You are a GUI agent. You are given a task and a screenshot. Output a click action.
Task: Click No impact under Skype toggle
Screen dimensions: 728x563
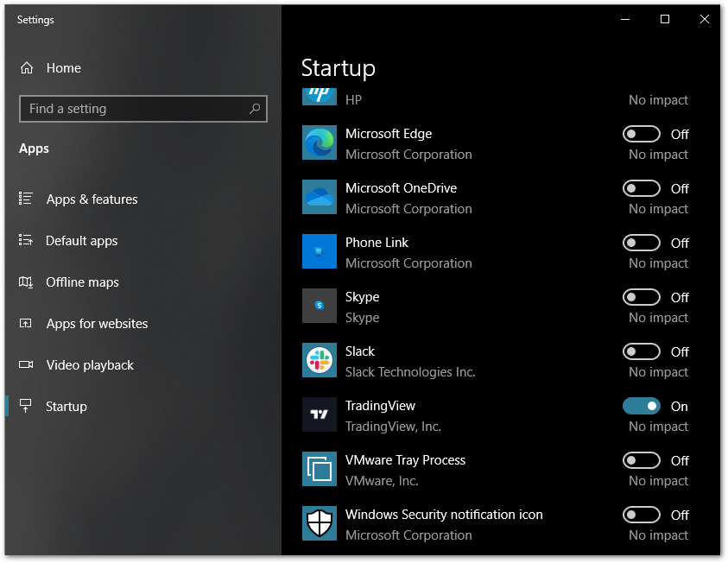point(658,318)
